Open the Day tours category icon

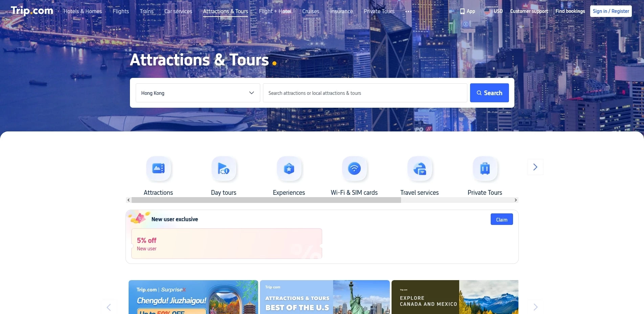point(223,168)
